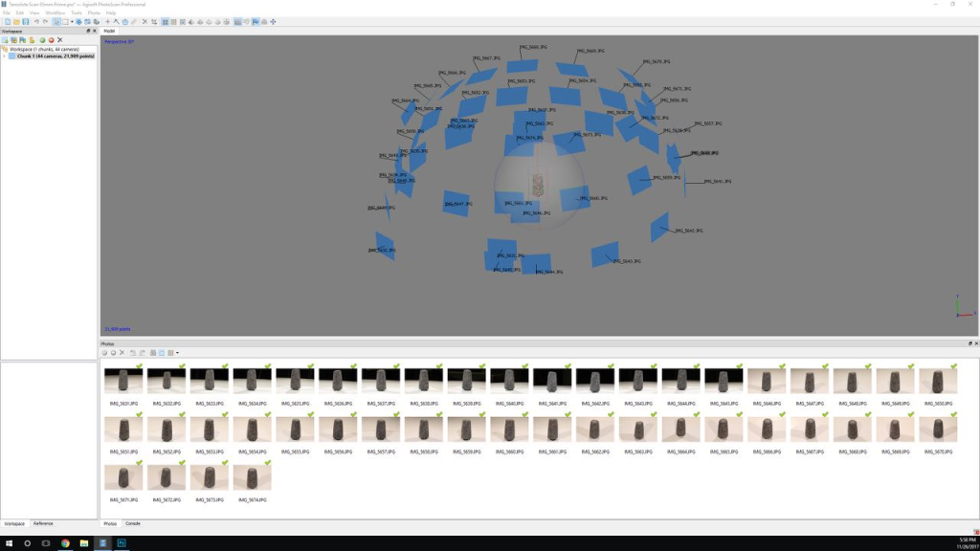This screenshot has height=551, width=980.
Task: Select the IMG_5674.JPG thumbnail
Action: [251, 475]
